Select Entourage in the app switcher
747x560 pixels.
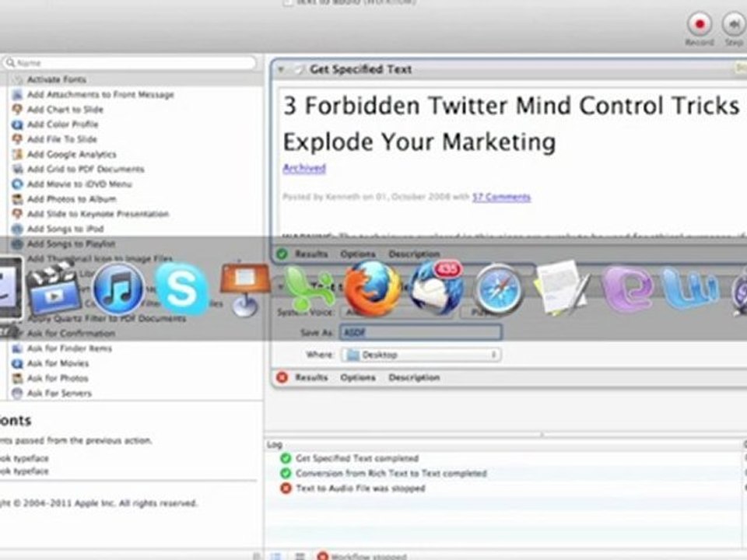tap(627, 289)
